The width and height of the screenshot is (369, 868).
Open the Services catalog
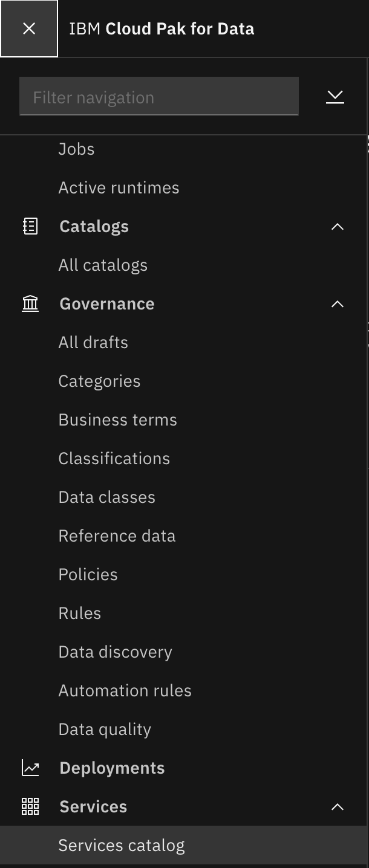click(184, 845)
